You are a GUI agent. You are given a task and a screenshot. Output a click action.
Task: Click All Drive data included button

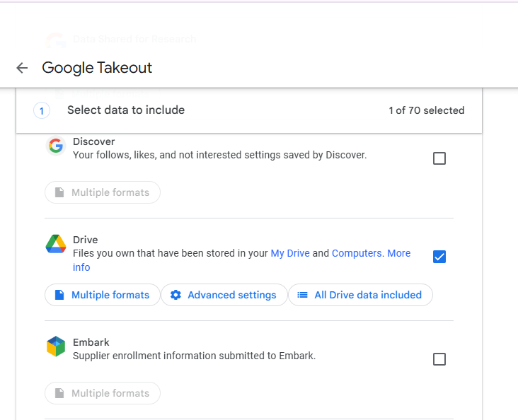click(360, 295)
